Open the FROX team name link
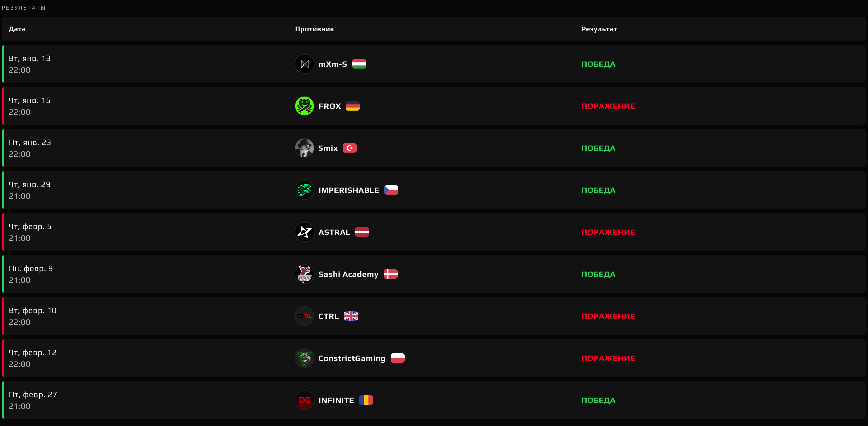The width and height of the screenshot is (868, 426). tap(330, 106)
